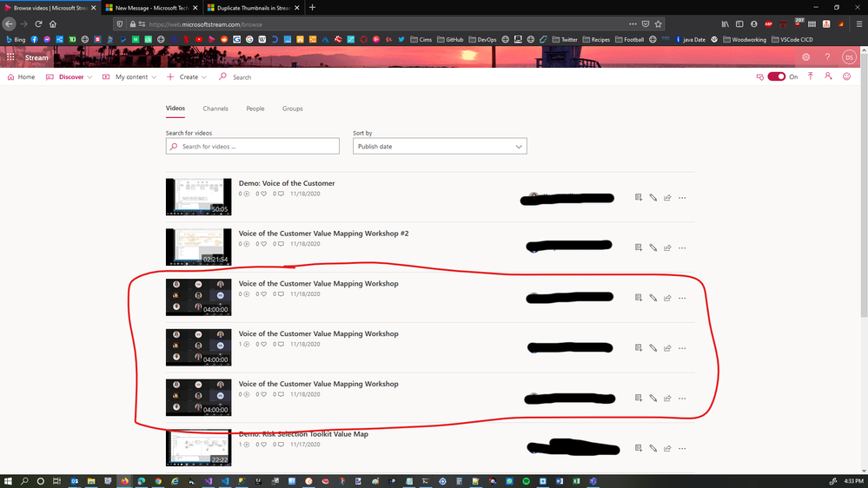
Task: Open Task View on the taskbar
Action: pos(56,481)
